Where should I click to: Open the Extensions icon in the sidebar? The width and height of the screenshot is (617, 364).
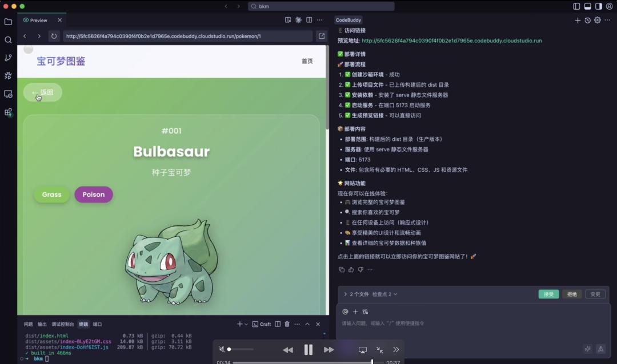[x=8, y=112]
